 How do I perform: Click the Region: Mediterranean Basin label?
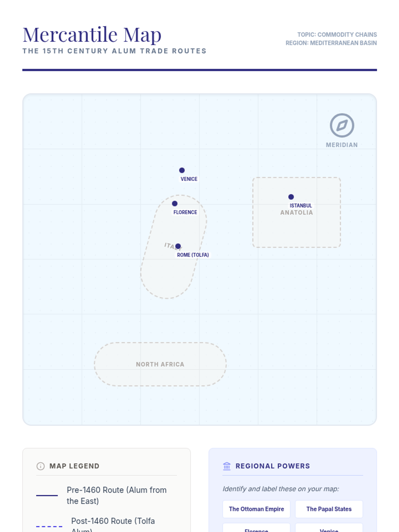331,43
